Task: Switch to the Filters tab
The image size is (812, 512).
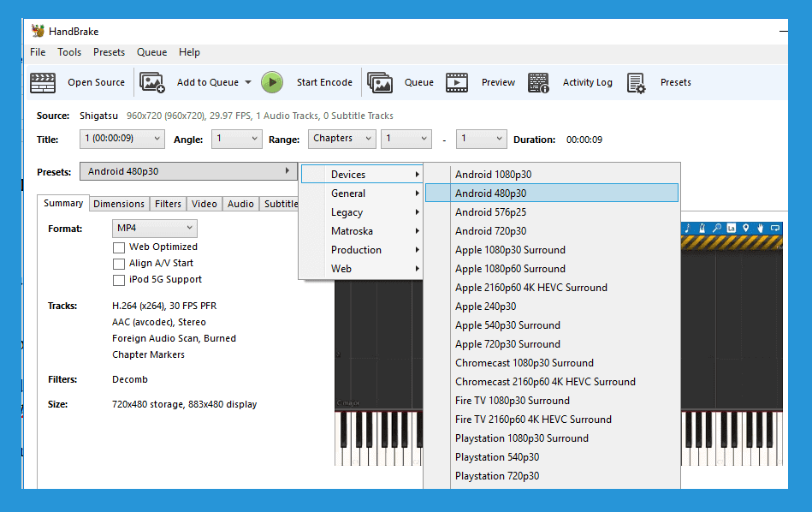Action: click(x=168, y=204)
